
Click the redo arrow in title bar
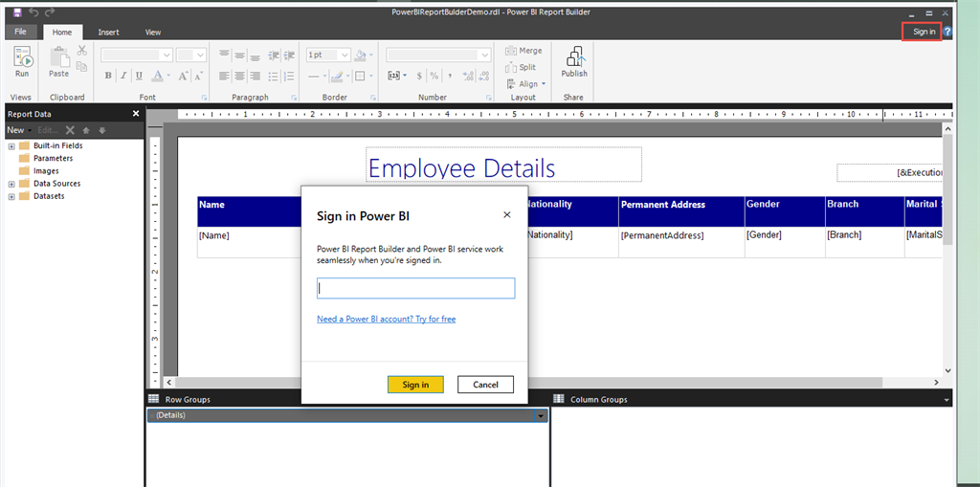pos(50,11)
